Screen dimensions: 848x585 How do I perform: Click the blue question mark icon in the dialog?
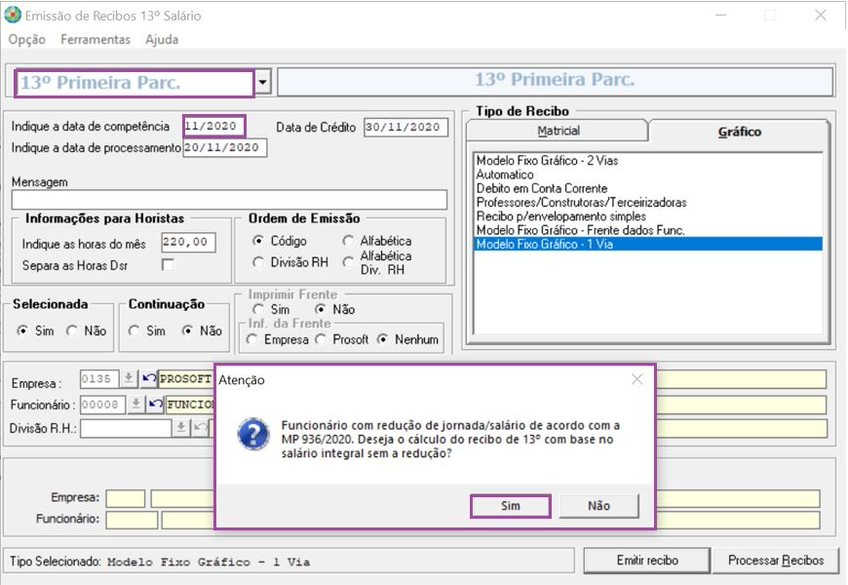point(253,434)
